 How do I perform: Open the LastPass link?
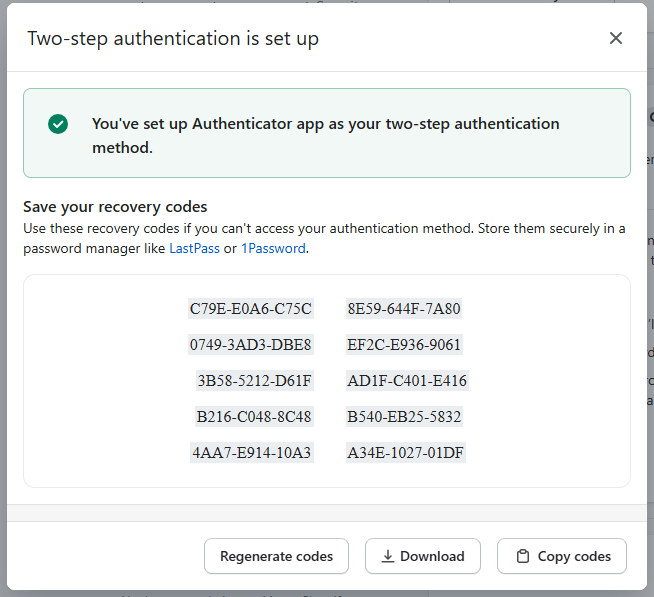(194, 248)
